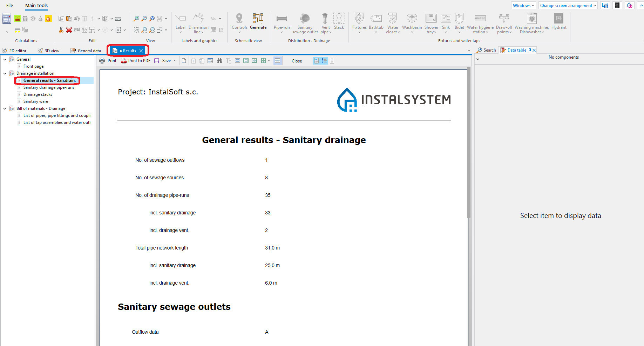Open Change screen arrangement dropdown
Image resolution: width=644 pixels, height=346 pixels.
pos(568,5)
